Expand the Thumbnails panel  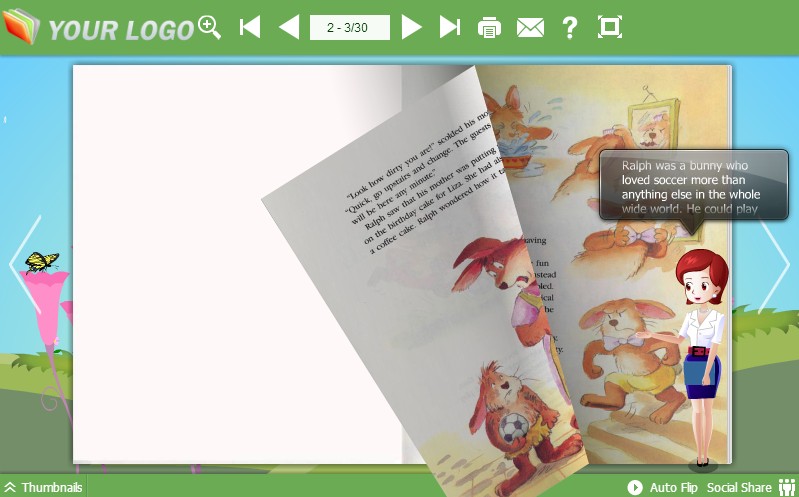tap(44, 487)
